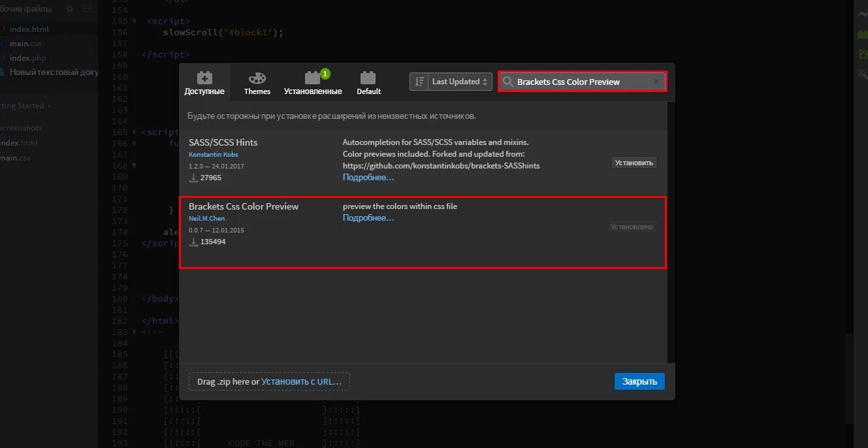Click the gift icon in right toolbar
Screen dimensions: 868x448
[x=862, y=54]
